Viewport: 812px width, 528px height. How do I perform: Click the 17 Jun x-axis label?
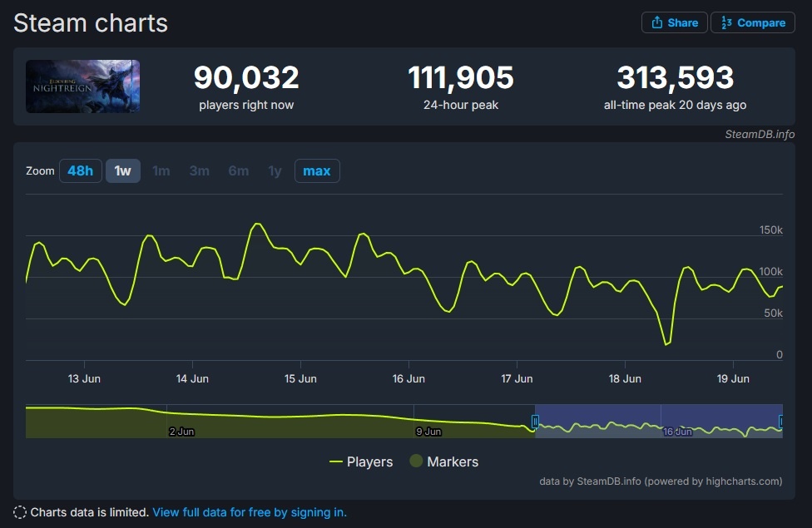point(517,379)
